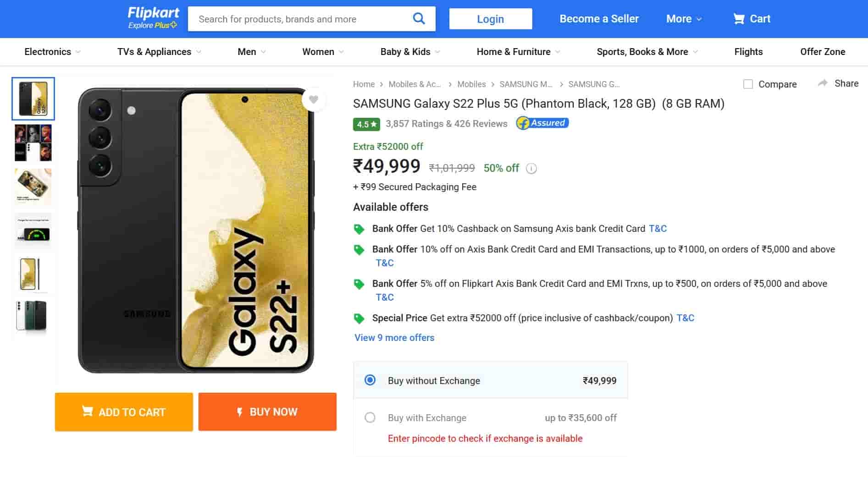Click the 4.5 star rating badge

coord(366,124)
